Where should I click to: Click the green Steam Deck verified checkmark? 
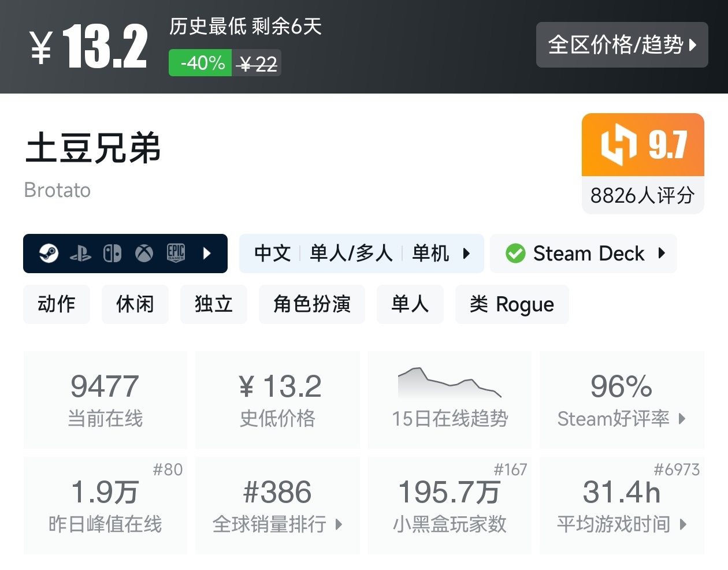pyautogui.click(x=515, y=254)
